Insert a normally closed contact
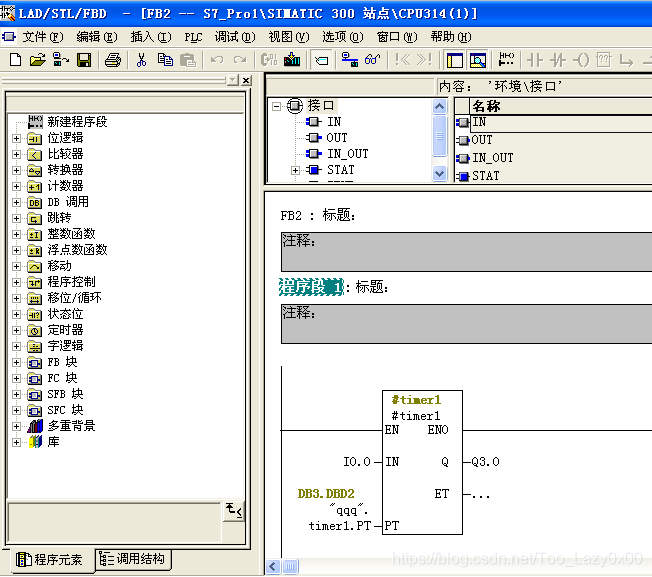Screen dimensions: 652x577 [558, 60]
